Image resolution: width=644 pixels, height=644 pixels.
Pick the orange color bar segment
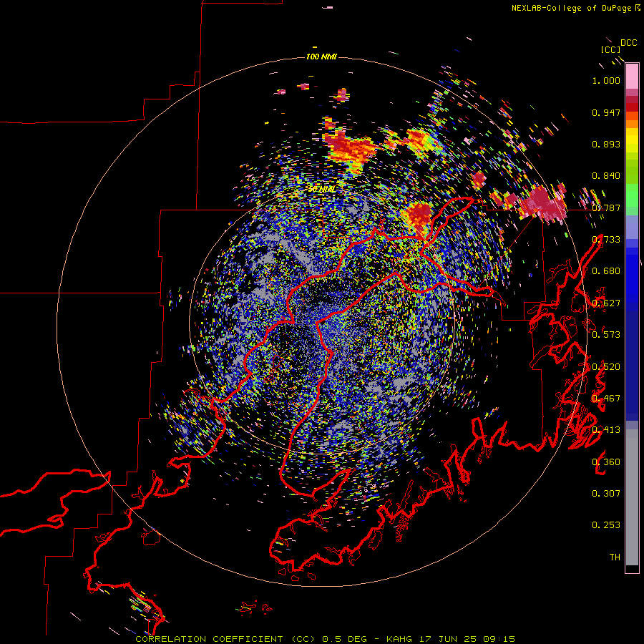[632, 124]
